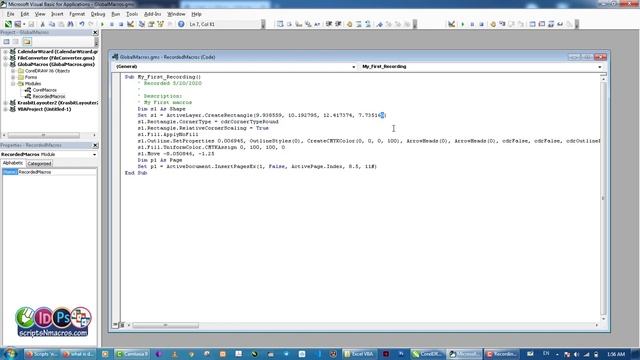
Task: Open the Excel VBA taskbar item
Action: (x=359, y=354)
